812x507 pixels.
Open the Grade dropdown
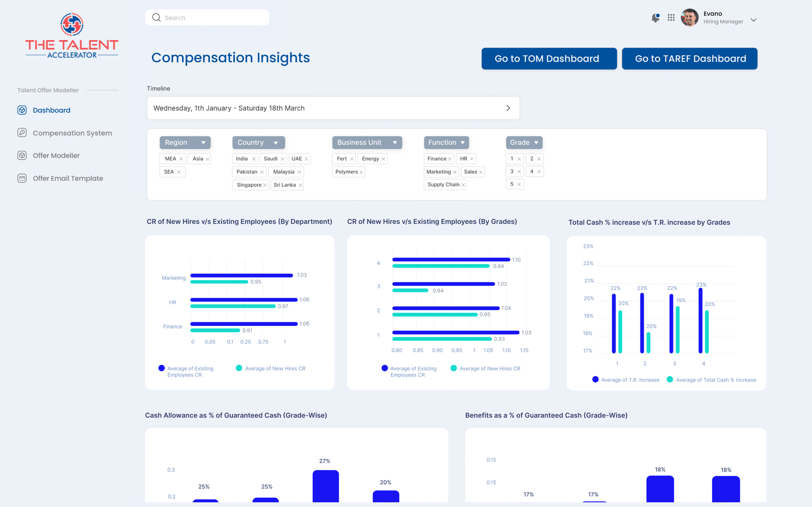[x=524, y=143]
